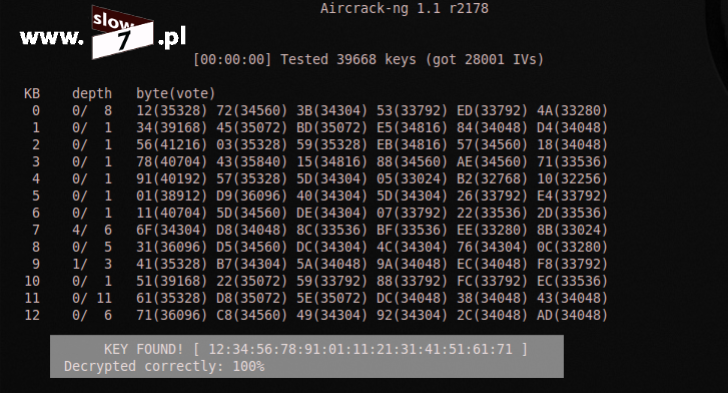728x393 pixels.
Task: Click the 'byte(vote)' column header
Action: point(176,93)
